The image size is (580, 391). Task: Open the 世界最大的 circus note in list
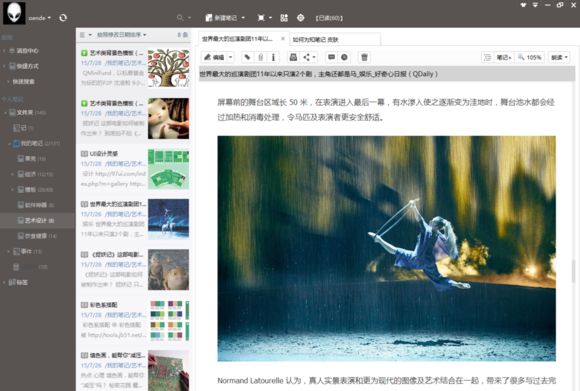coord(134,219)
